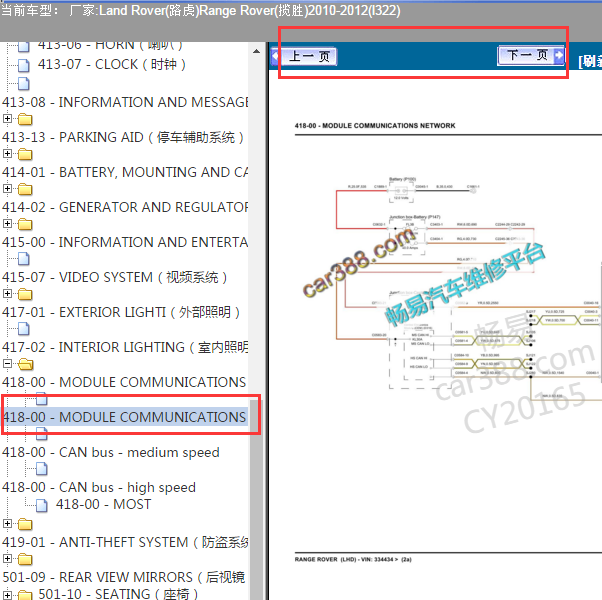Viewport: 602px width, 600px height.
Task: Click the document icon for selected 418-00 MODULE COMMUNICATIONS
Action: [41, 399]
